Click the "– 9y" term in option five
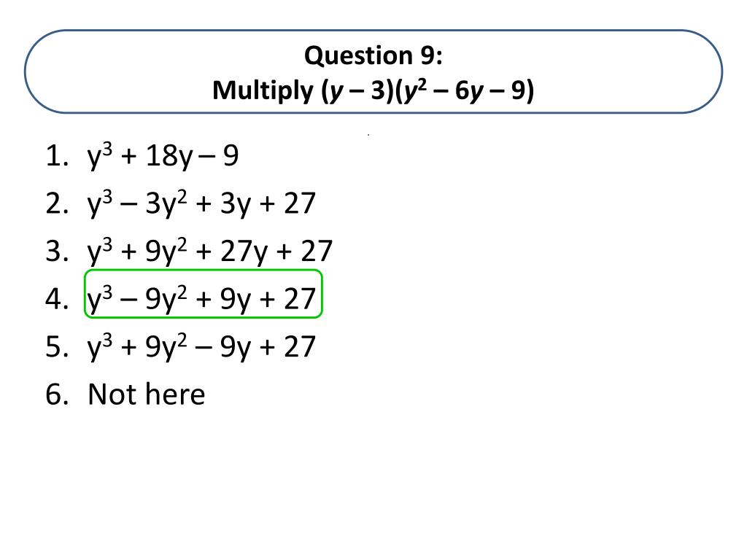747x560 pixels. tap(223, 348)
